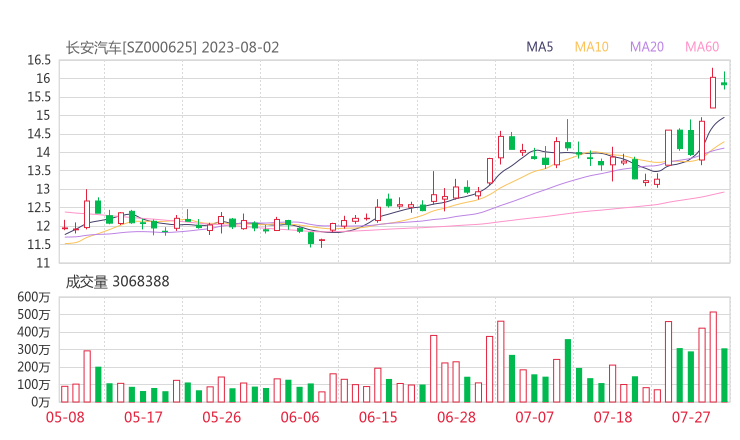Click the 05-26 date label
The image size is (740, 440).
coord(221,417)
